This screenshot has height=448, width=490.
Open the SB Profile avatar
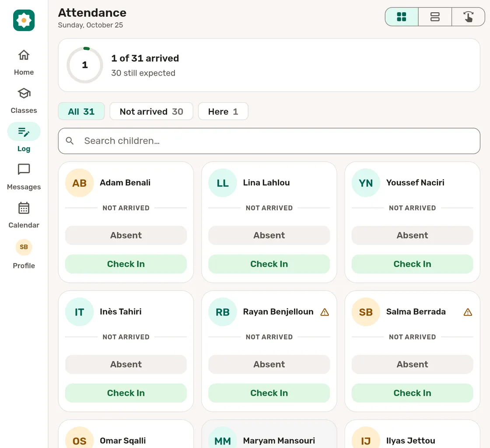[x=24, y=247]
